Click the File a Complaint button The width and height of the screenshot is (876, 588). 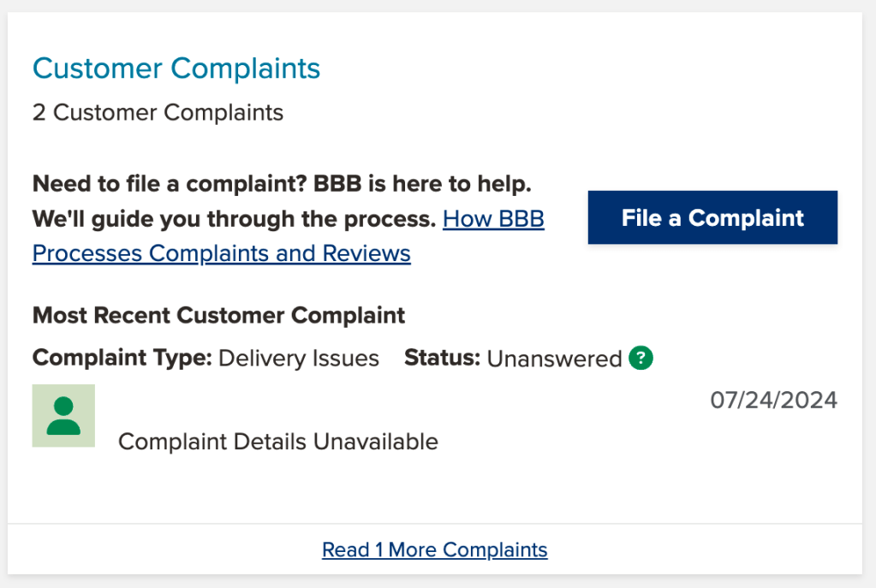(x=712, y=217)
